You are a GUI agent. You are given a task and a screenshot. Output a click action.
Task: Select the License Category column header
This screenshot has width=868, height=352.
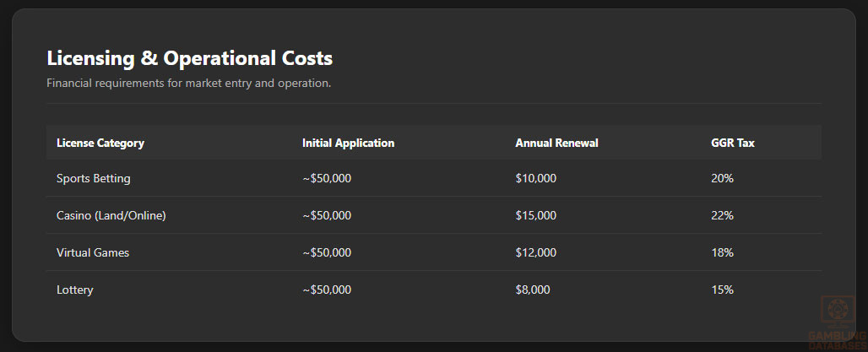point(100,143)
